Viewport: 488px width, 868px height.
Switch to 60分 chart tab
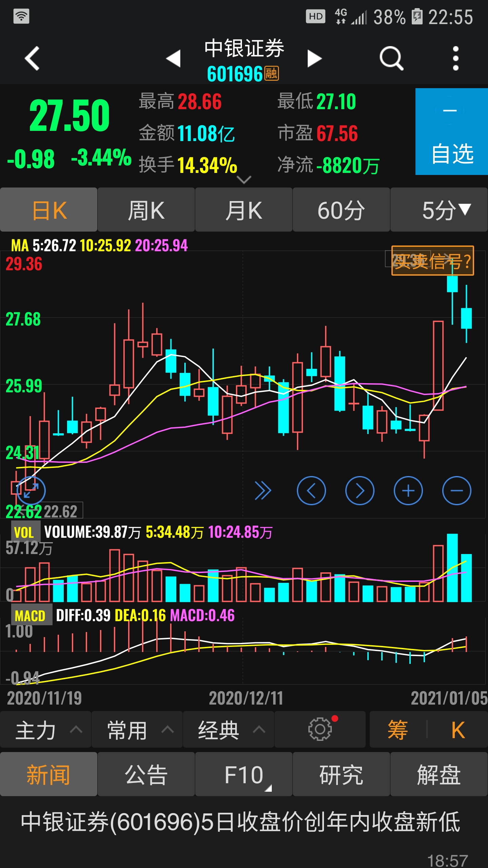click(341, 210)
